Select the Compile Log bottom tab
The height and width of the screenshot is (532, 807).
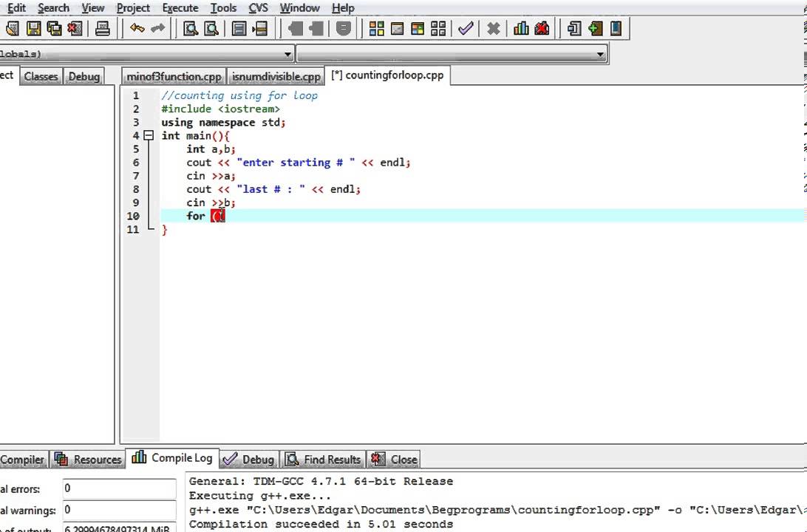tap(172, 458)
